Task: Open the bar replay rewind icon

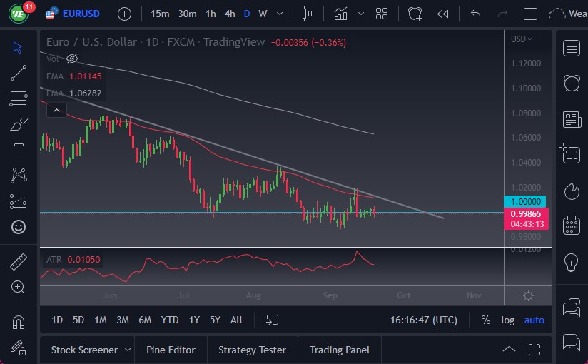Action: (443, 14)
